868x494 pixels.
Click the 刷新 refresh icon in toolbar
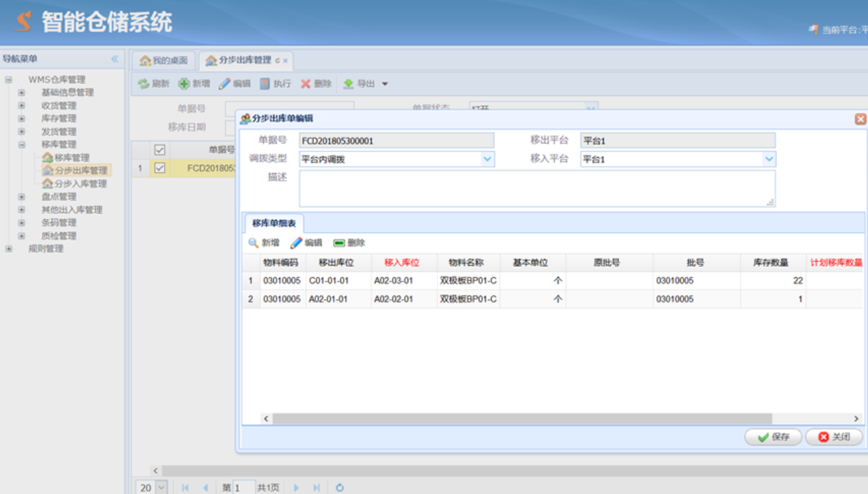tap(144, 84)
